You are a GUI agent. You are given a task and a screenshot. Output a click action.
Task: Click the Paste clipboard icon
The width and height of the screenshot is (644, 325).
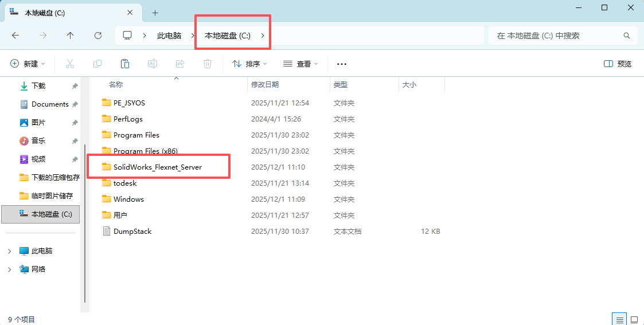[x=125, y=64]
